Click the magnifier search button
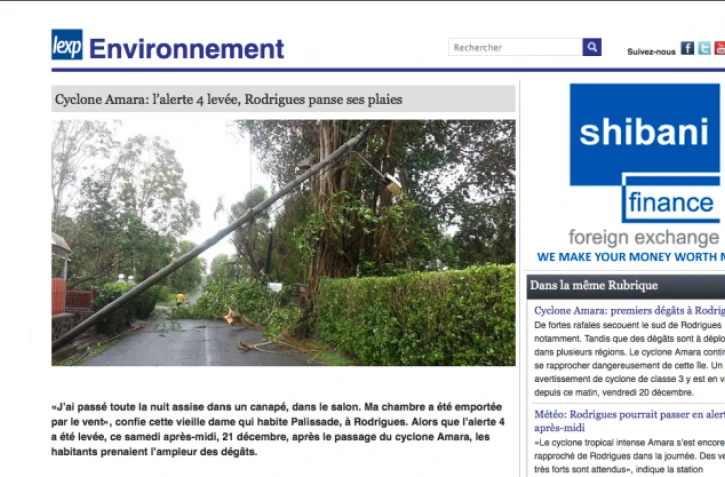Viewport: 725px width, 477px height. tap(592, 47)
